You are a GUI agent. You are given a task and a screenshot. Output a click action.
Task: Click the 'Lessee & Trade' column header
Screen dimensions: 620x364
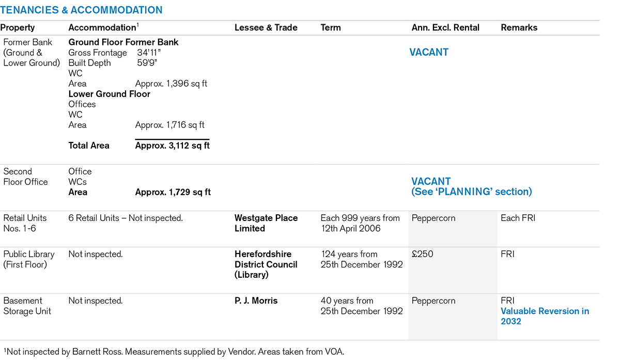pos(266,28)
